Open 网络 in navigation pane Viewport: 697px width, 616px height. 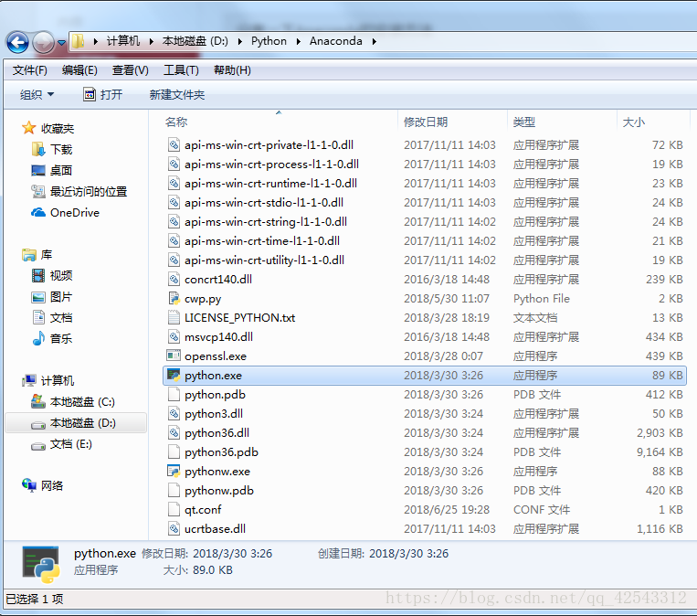(43, 485)
